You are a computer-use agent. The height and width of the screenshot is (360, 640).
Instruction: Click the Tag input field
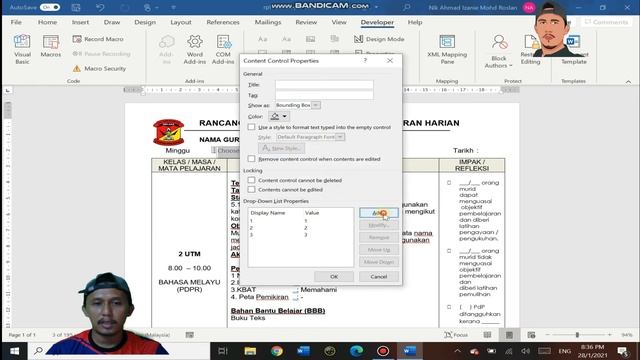(324, 95)
